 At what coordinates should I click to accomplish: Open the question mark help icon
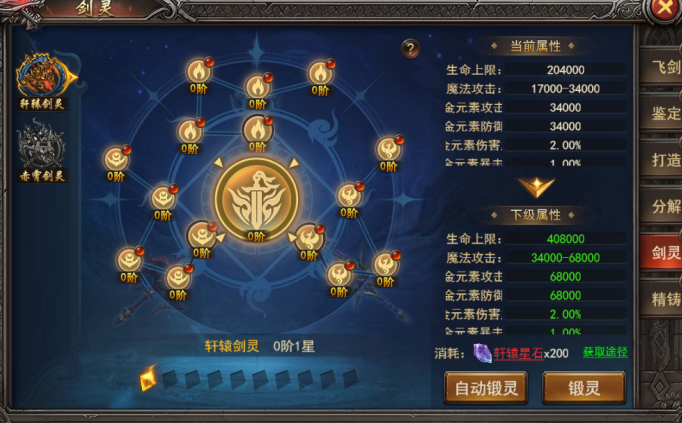410,48
